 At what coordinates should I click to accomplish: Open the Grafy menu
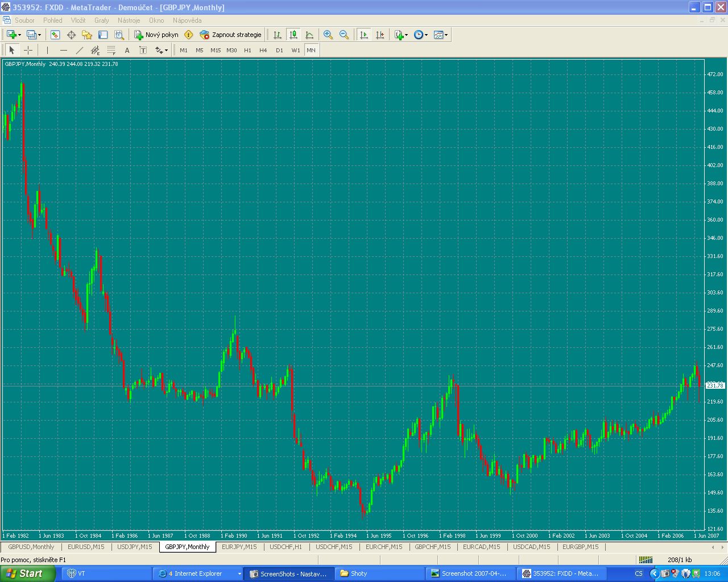pyautogui.click(x=102, y=20)
